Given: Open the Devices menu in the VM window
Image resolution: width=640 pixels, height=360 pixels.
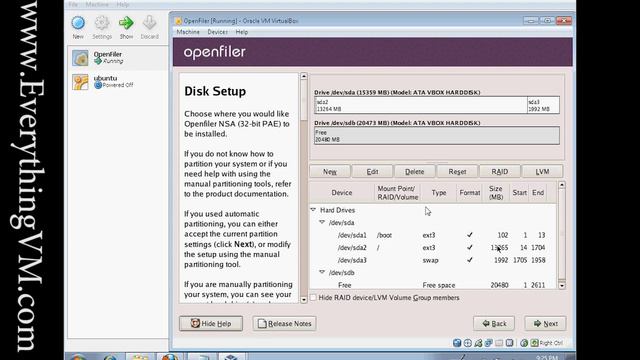Looking at the screenshot, I should coord(218,32).
